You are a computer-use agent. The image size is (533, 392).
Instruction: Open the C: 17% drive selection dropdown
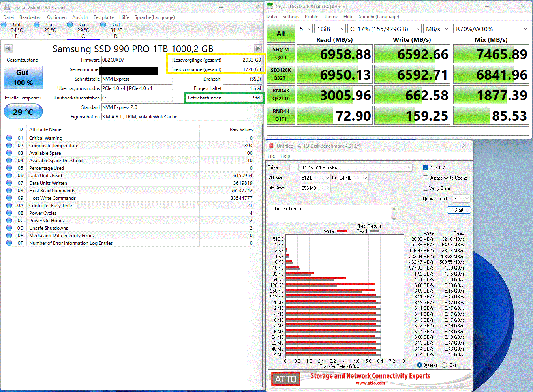point(385,29)
